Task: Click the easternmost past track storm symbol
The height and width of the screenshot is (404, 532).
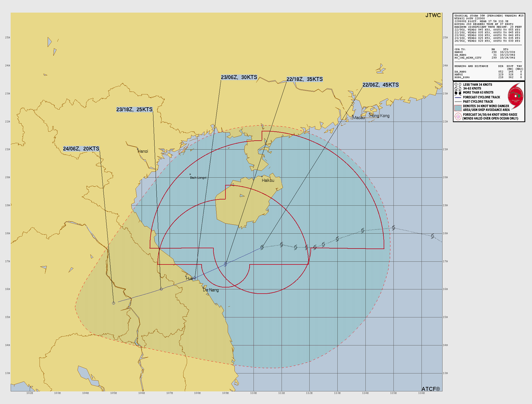Action: [432, 236]
